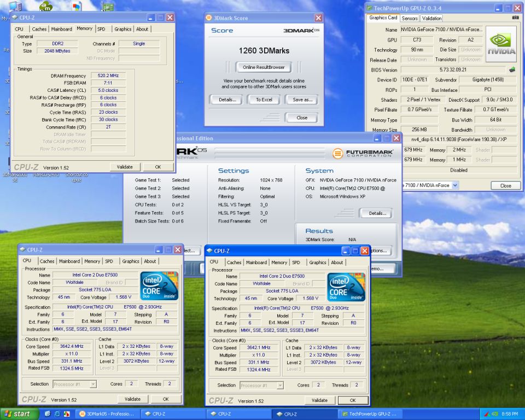Open Graphics tab in active CPU-Z window

click(317, 262)
